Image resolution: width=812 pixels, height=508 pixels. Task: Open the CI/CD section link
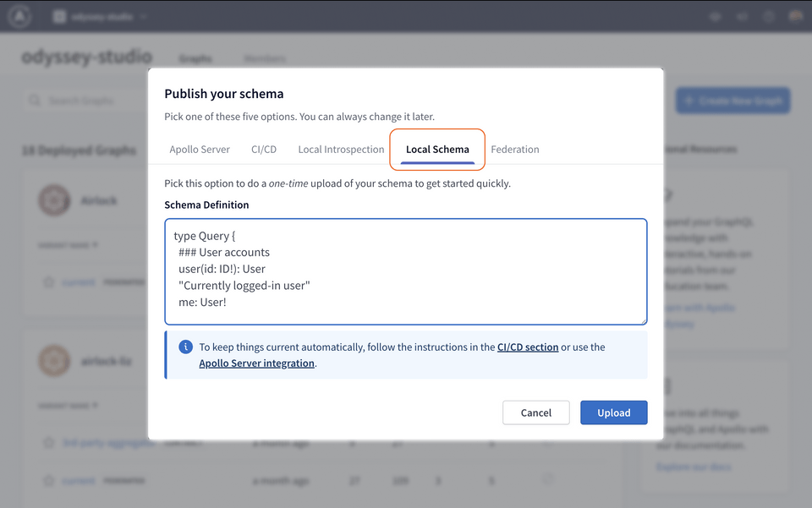(x=528, y=347)
